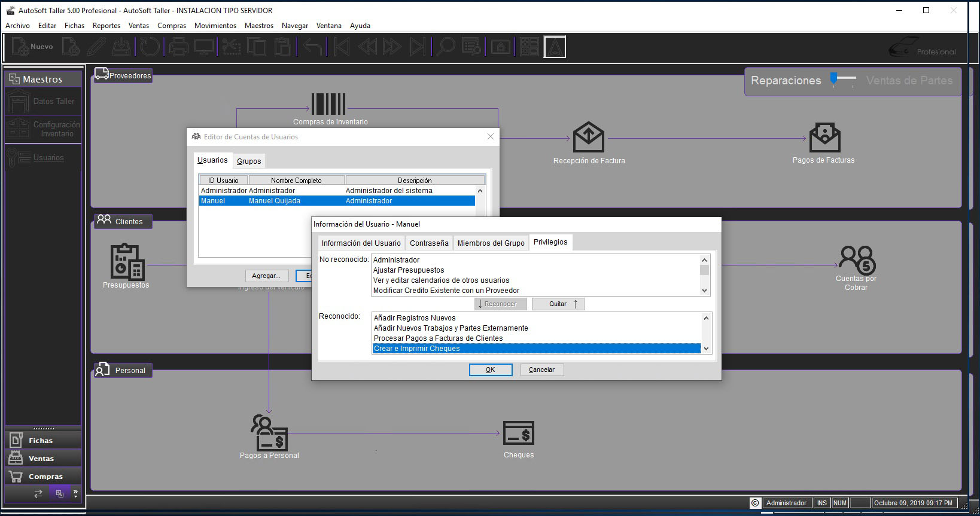Screen dimensions: 980x516
Task: Click the previous record double-arrow icon
Action: tap(368, 47)
